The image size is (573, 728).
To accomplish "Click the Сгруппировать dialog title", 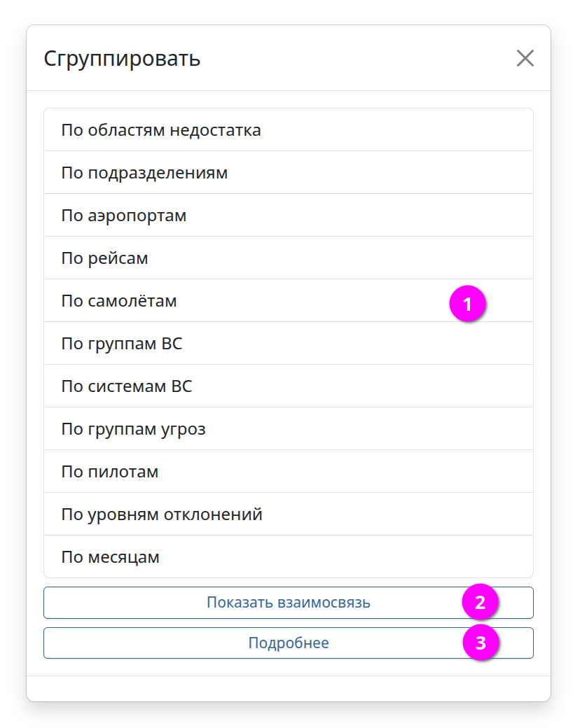I will [x=123, y=59].
